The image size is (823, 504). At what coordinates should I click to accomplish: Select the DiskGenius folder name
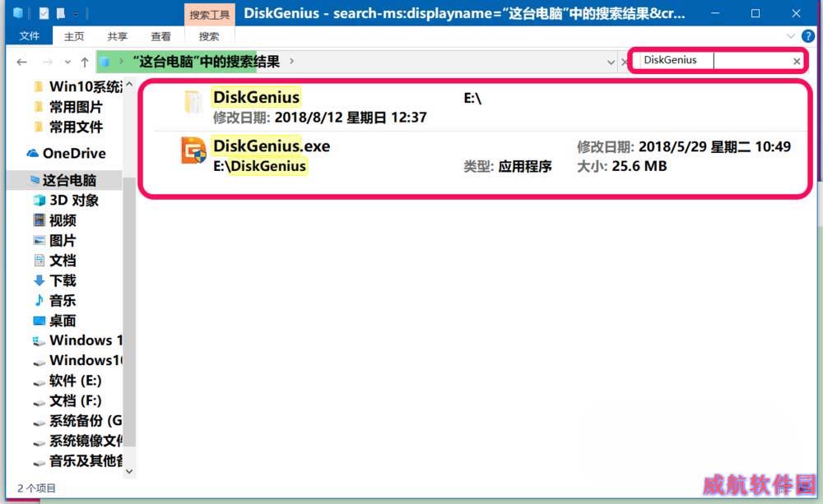click(x=256, y=97)
